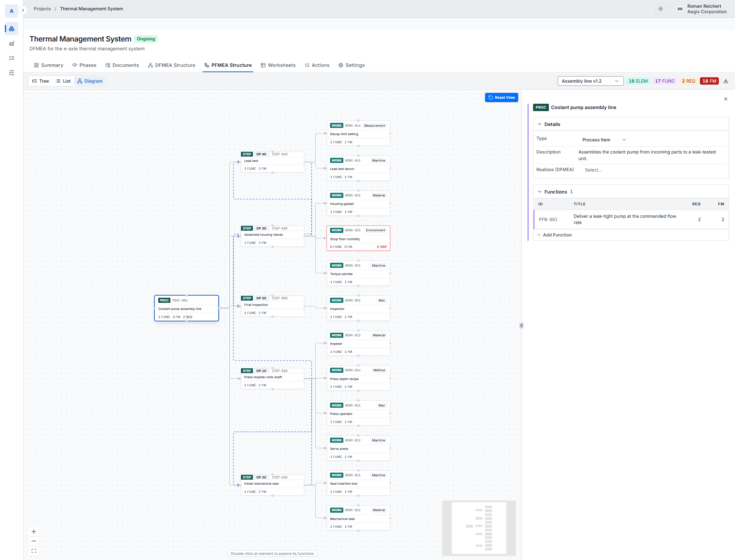The image size is (735, 560).
Task: Open the sliders settings icon in sidebar
Action: click(12, 73)
